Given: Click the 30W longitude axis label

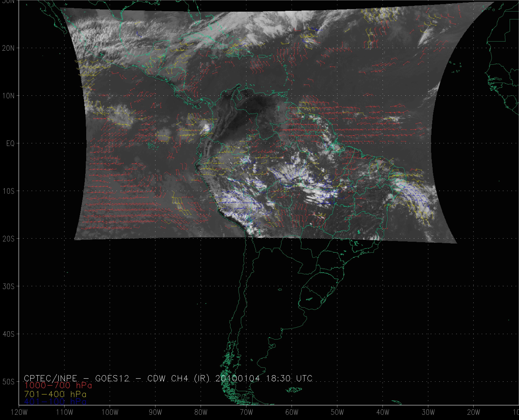Looking at the screenshot, I should click(x=428, y=412).
